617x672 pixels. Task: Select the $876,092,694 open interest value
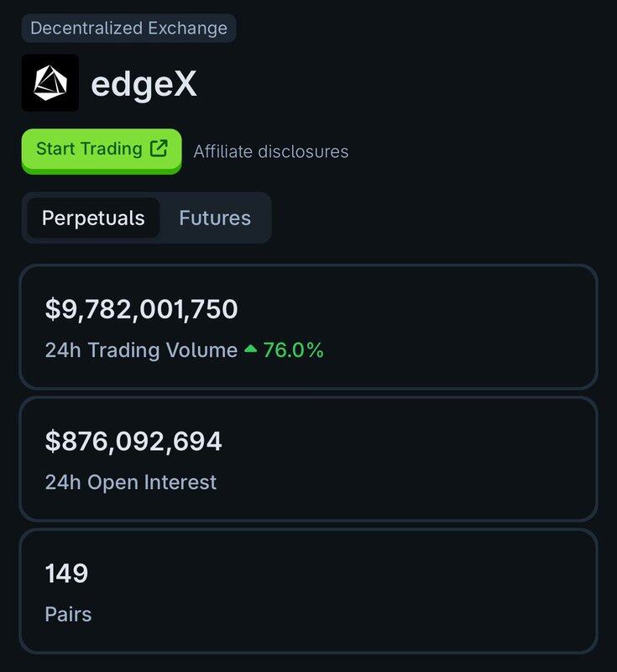pos(133,441)
